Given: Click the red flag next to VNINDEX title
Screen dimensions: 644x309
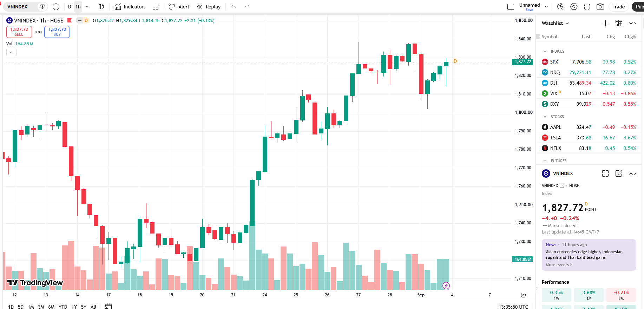Looking at the screenshot, I should coord(70,20).
